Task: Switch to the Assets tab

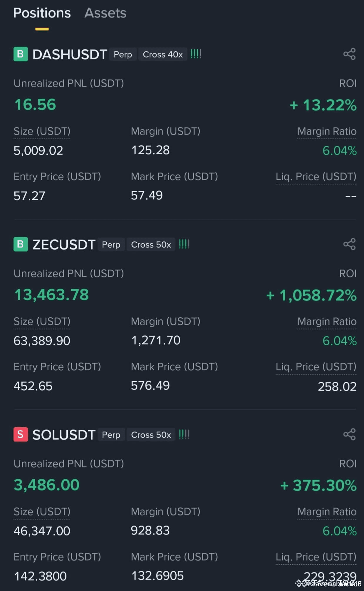Action: 105,13
